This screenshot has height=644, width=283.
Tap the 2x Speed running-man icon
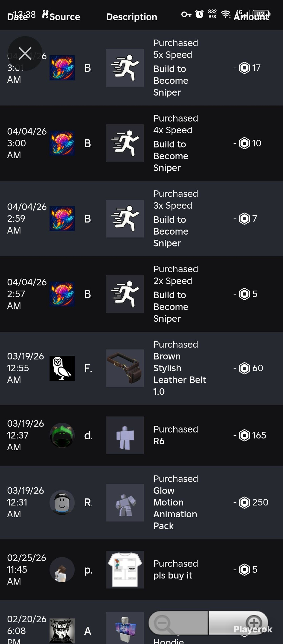click(x=125, y=294)
